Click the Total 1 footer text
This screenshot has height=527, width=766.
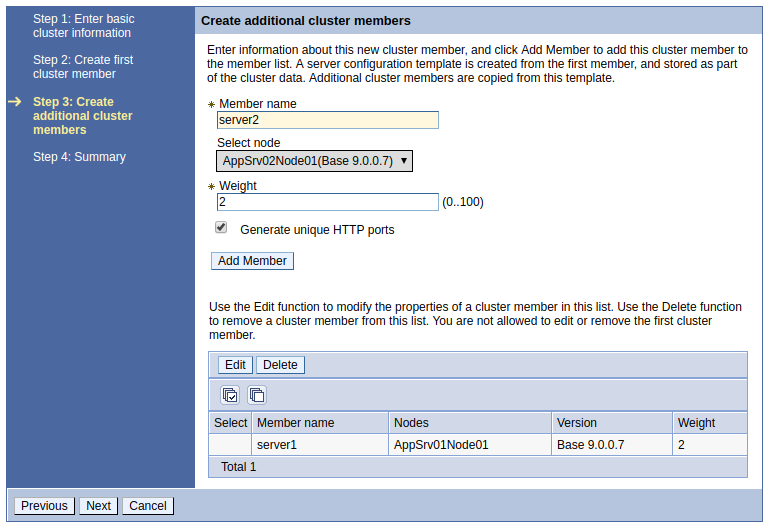(238, 467)
